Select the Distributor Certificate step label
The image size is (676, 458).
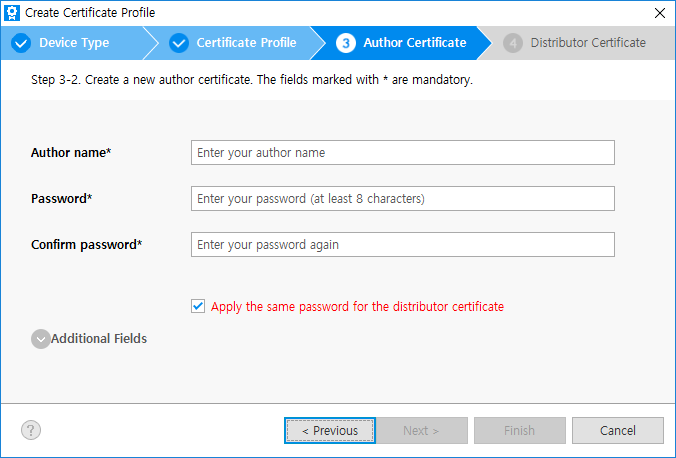pos(588,43)
